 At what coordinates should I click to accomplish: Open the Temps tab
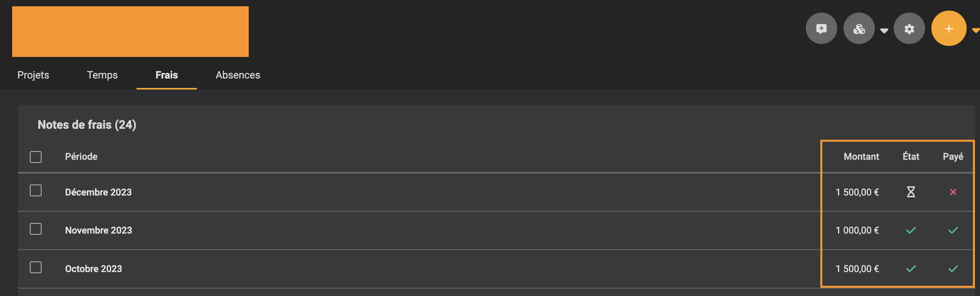click(x=102, y=75)
